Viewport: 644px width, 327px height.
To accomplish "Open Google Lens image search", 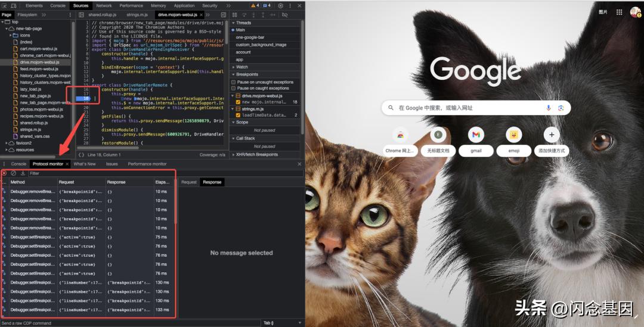I will 561,108.
